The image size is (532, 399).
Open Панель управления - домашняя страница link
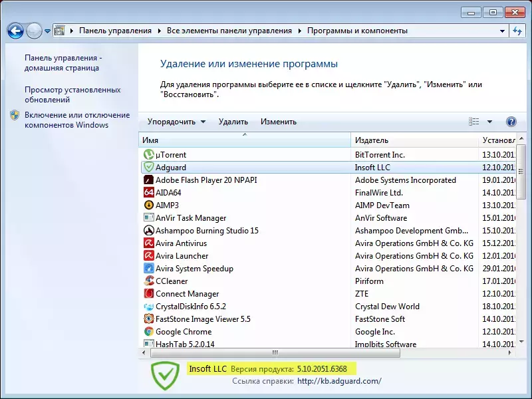[63, 63]
